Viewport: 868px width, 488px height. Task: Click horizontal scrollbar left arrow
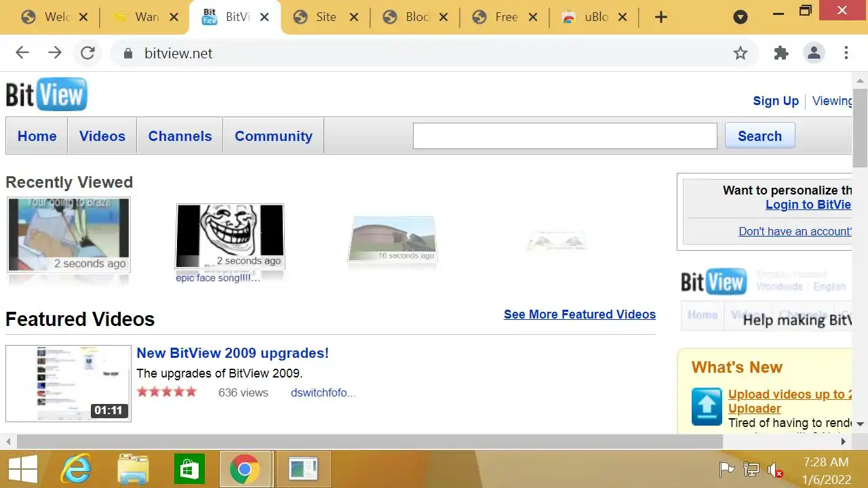click(x=9, y=441)
